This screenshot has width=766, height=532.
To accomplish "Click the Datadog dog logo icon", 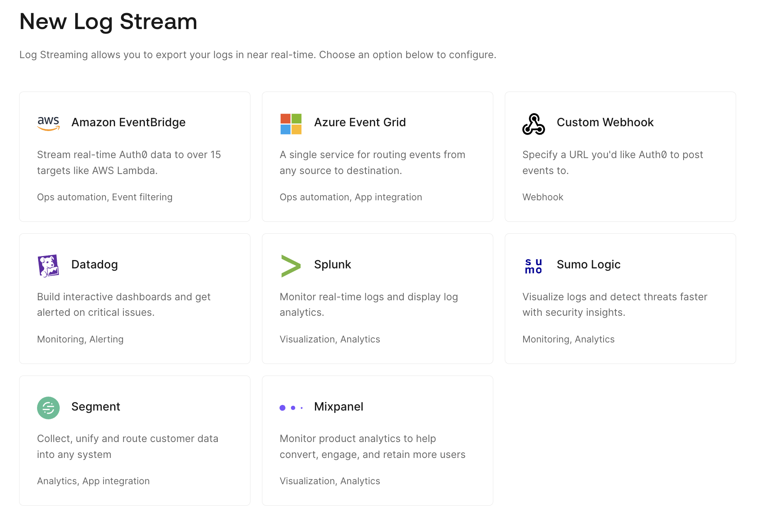I will click(48, 265).
